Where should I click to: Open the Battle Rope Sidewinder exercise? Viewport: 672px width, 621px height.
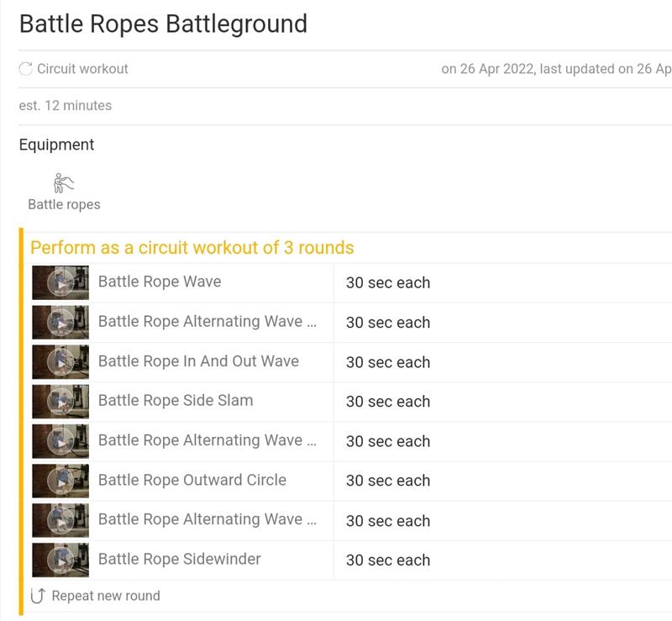[x=179, y=560]
